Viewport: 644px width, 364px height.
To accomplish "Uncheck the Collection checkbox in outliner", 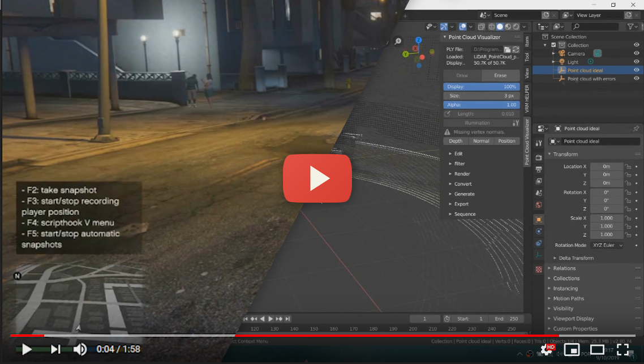I will 553,45.
